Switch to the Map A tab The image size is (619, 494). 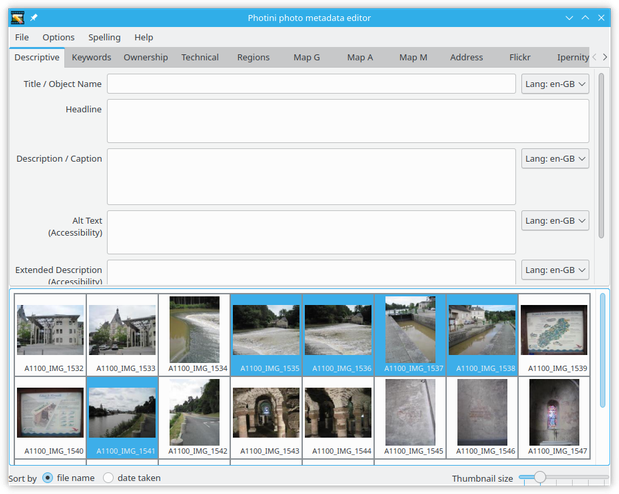point(360,58)
